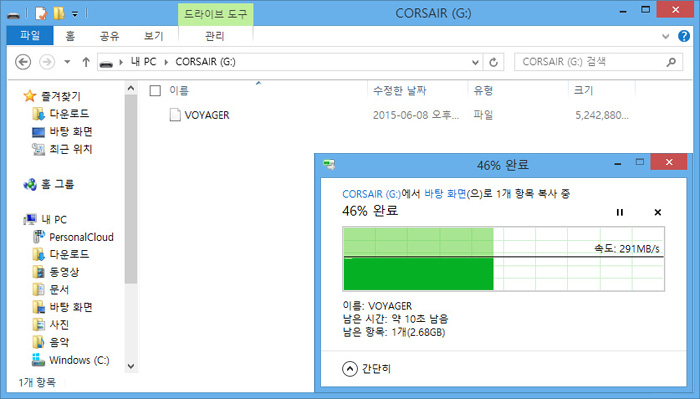The height and width of the screenshot is (399, 700).
Task: Open 다운로드 under 즐겨찾기
Action: 69,113
